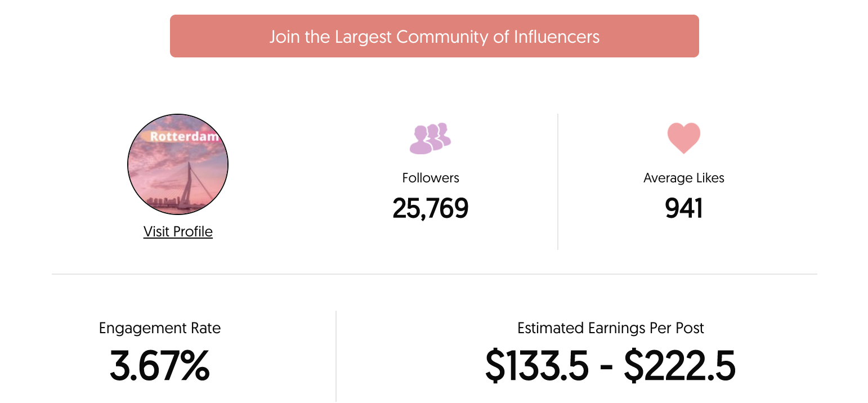Click the vertical divider right of Engagement Rate
Viewport: 868px width, 403px height.
[336, 356]
